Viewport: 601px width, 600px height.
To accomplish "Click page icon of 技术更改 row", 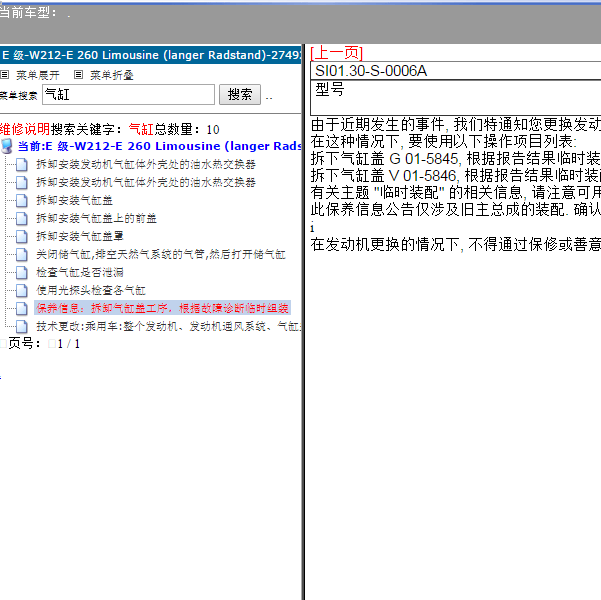I will coord(21,326).
